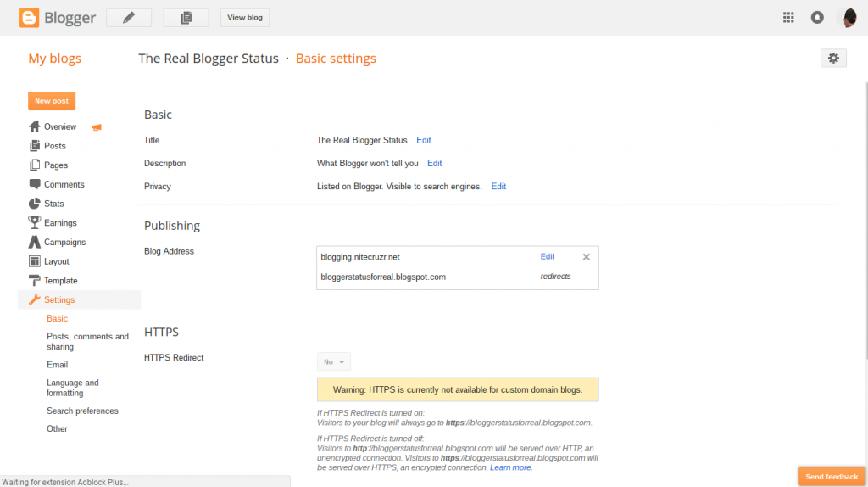Click the pencil compose post icon
The width and height of the screenshot is (868, 487).
pos(129,18)
